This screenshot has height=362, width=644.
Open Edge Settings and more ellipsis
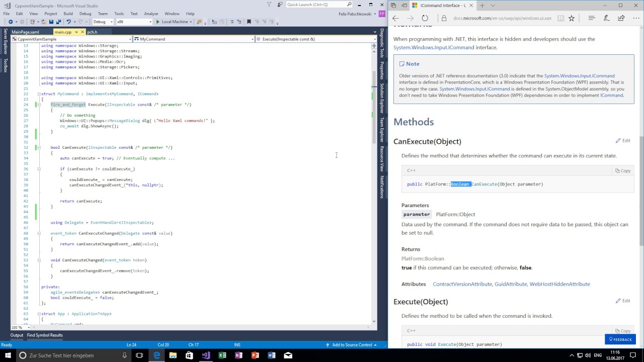[x=636, y=18]
